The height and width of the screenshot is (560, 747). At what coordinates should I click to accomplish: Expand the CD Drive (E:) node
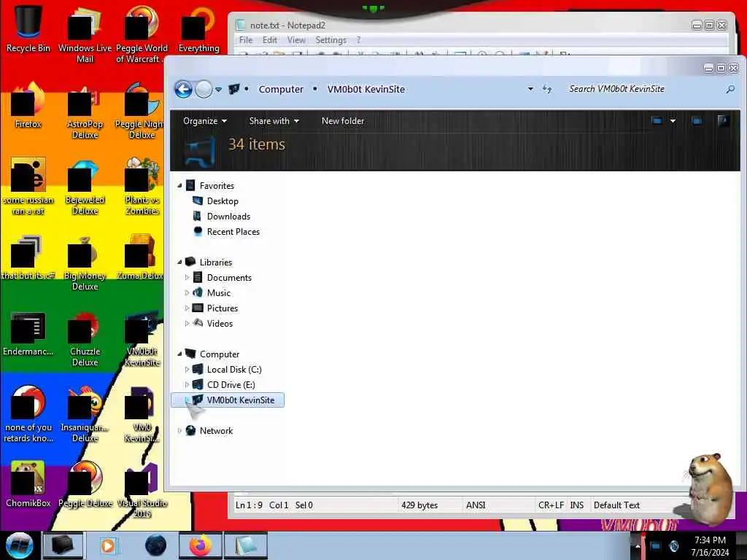[187, 385]
